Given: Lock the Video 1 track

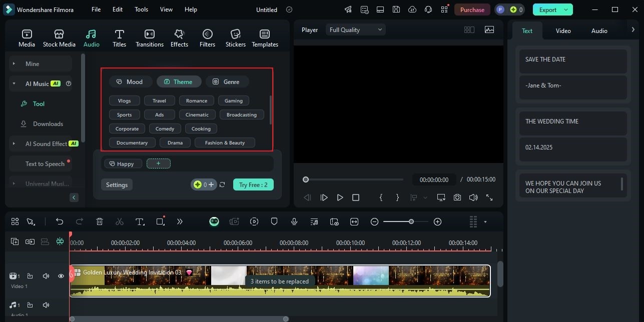Looking at the screenshot, I should pyautogui.click(x=30, y=276).
